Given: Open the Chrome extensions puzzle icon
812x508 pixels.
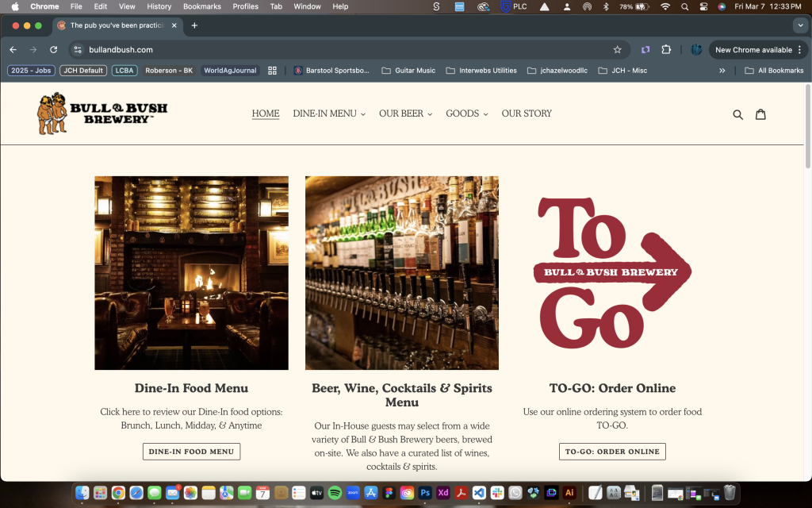Looking at the screenshot, I should 666,49.
